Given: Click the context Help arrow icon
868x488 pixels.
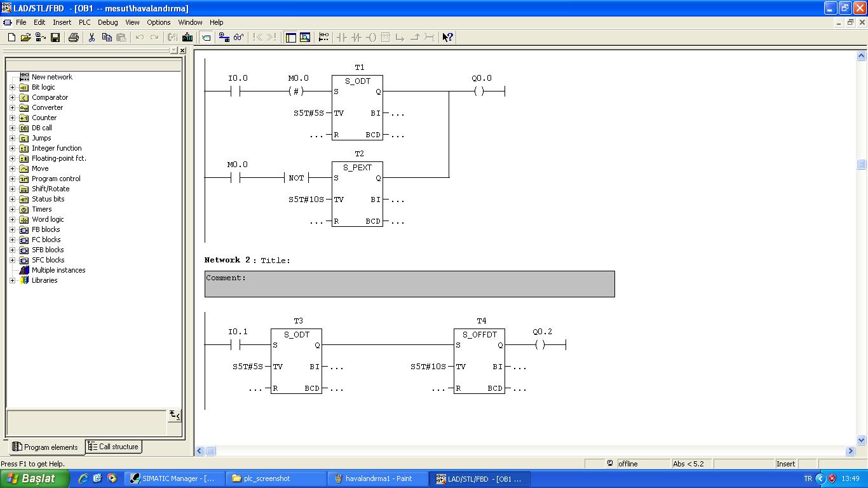Looking at the screenshot, I should click(447, 37).
